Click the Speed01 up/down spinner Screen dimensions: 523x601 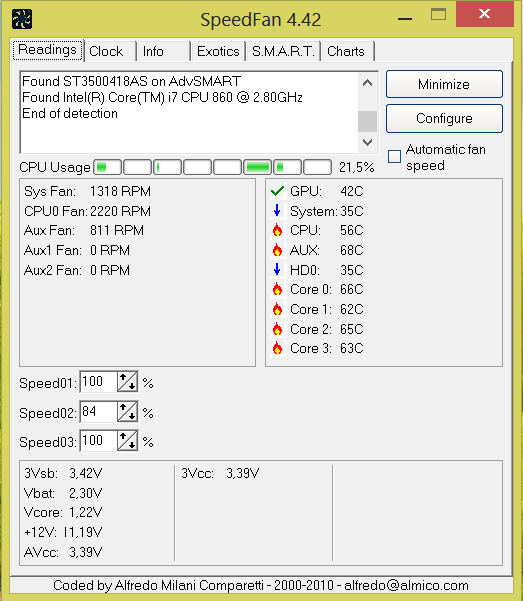click(127, 382)
